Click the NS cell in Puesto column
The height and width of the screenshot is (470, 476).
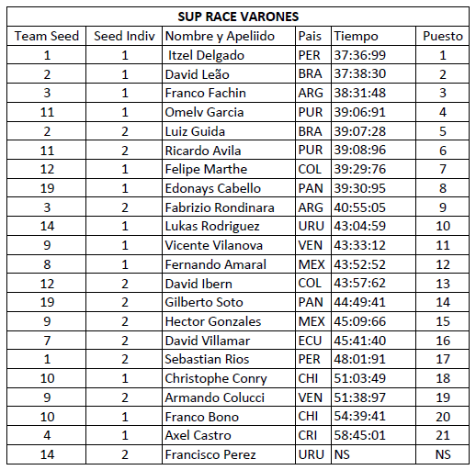443,454
